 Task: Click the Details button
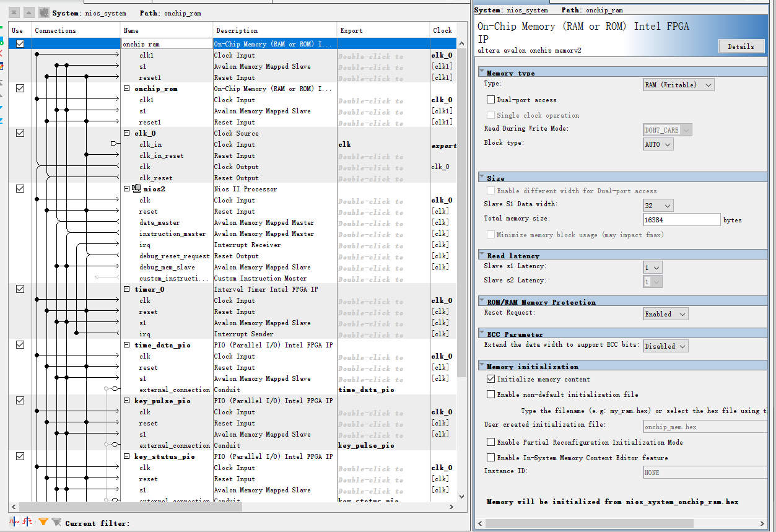pyautogui.click(x=741, y=46)
